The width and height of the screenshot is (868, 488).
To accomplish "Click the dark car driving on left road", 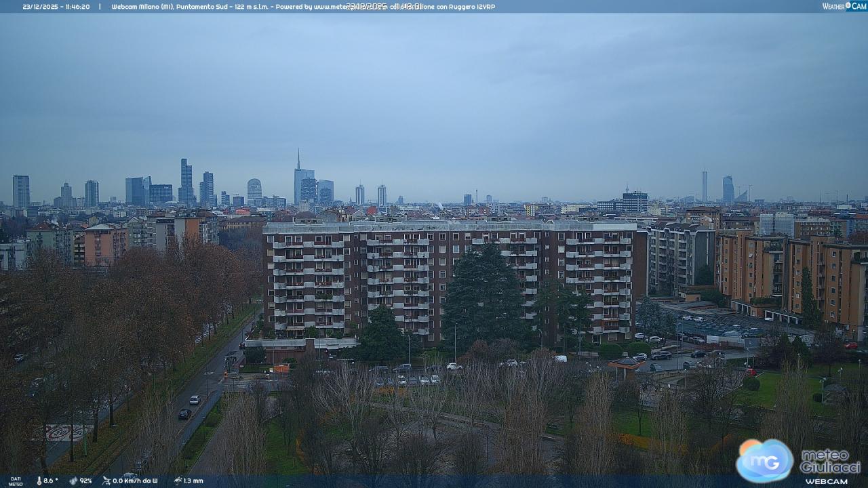I will coord(184,413).
